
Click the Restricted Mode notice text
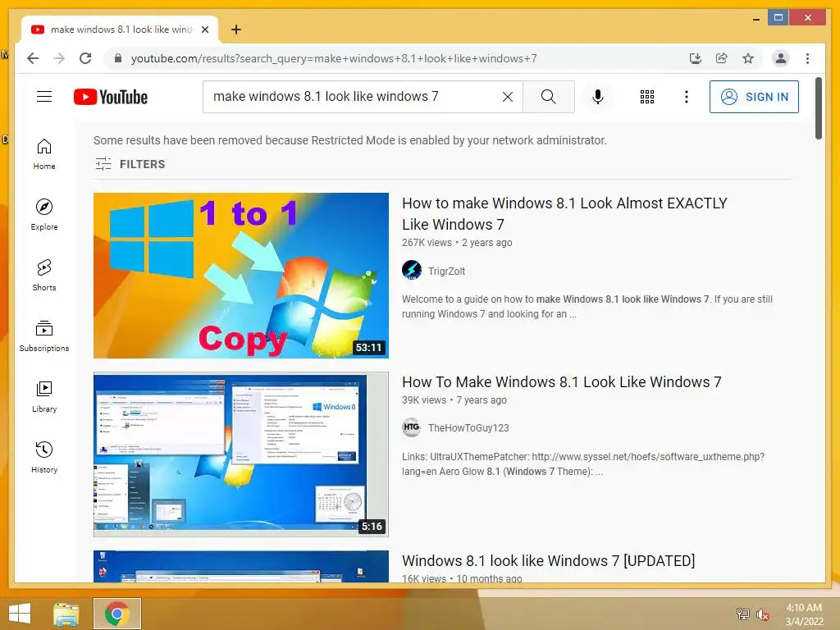[349, 140]
